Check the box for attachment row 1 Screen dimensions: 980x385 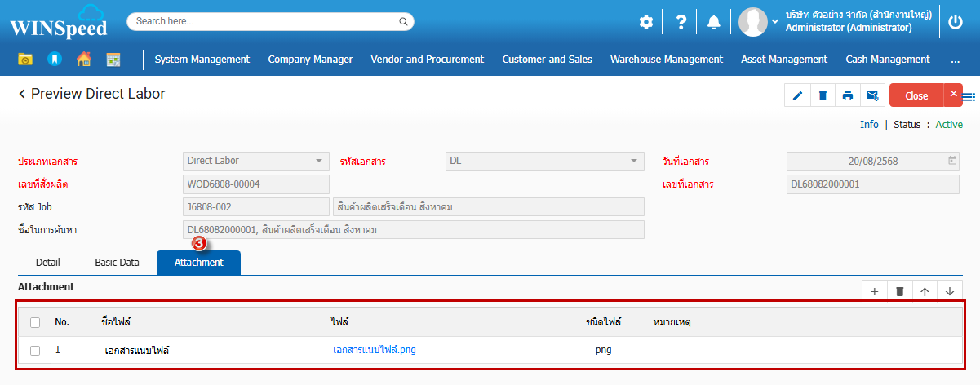(35, 351)
